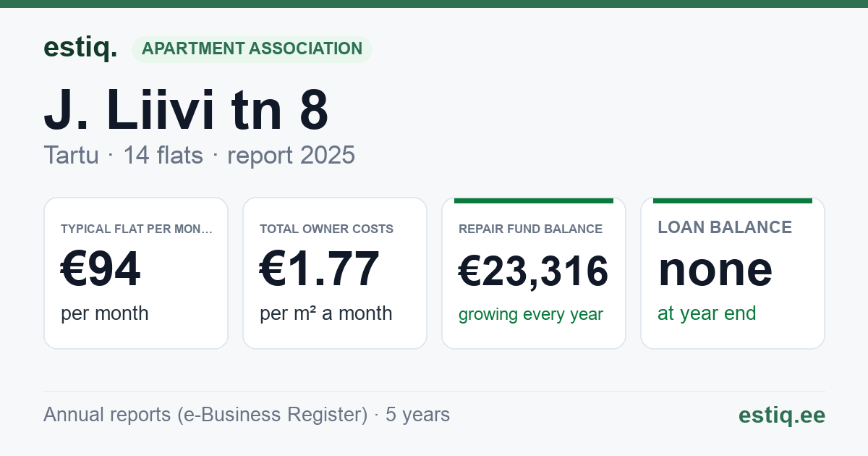Click the €1.77 value
This screenshot has width=868, height=456.
click(x=320, y=269)
